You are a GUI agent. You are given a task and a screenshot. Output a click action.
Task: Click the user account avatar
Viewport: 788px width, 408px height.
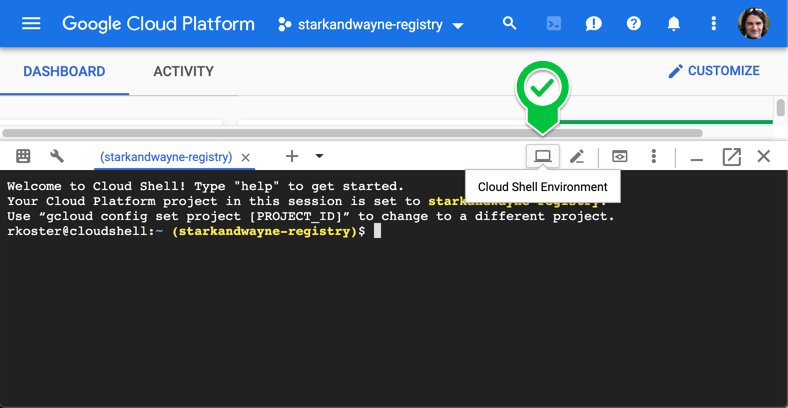pos(753,24)
